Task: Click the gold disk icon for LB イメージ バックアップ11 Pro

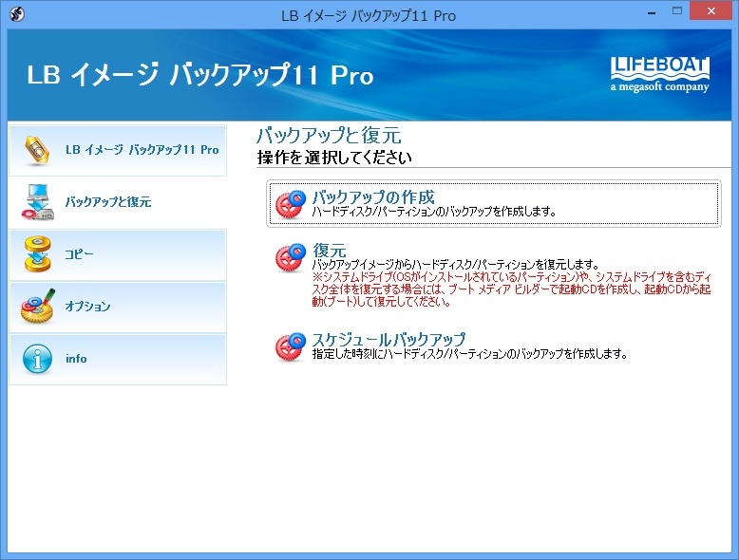Action: [37, 150]
